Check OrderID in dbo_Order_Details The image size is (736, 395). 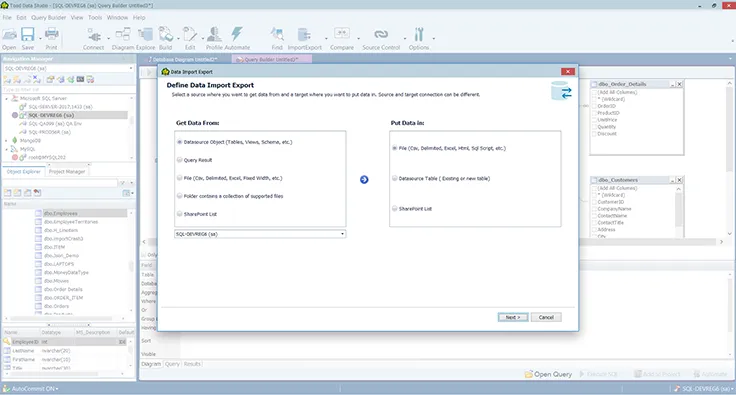(594, 106)
